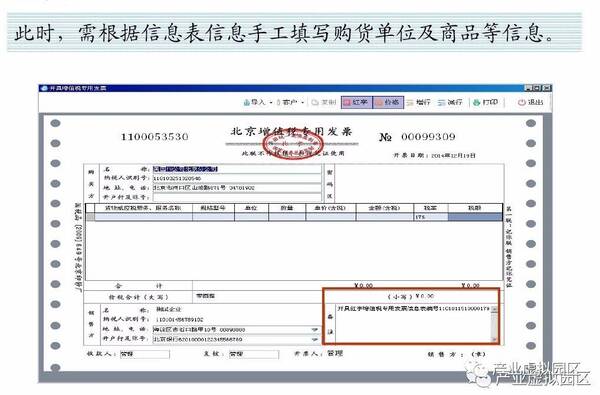Click the buyer 地址、电话 input field

point(237,188)
